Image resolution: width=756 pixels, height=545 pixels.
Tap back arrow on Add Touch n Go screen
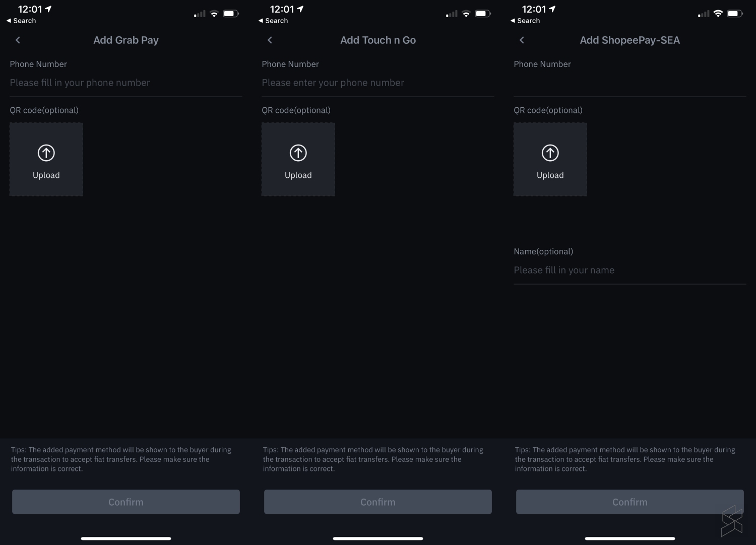coord(270,40)
